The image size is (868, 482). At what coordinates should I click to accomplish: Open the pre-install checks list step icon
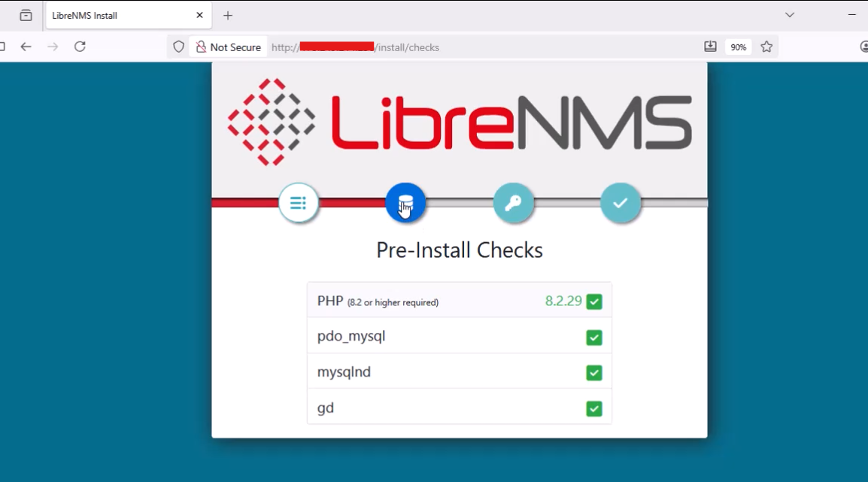click(299, 202)
